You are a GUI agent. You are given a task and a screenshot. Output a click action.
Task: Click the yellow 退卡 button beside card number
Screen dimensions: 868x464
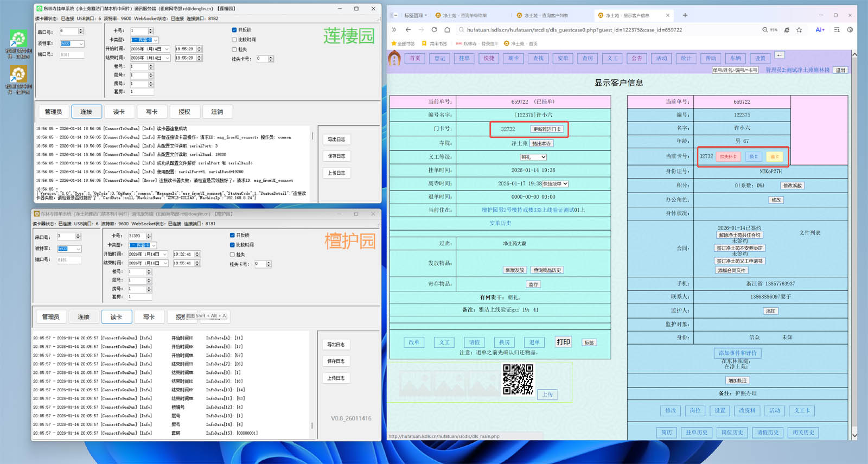point(774,157)
